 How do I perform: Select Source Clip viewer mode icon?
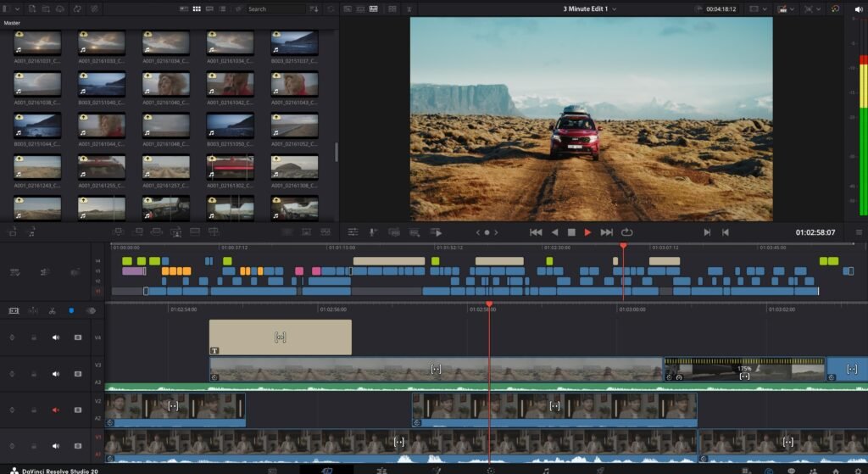347,8
